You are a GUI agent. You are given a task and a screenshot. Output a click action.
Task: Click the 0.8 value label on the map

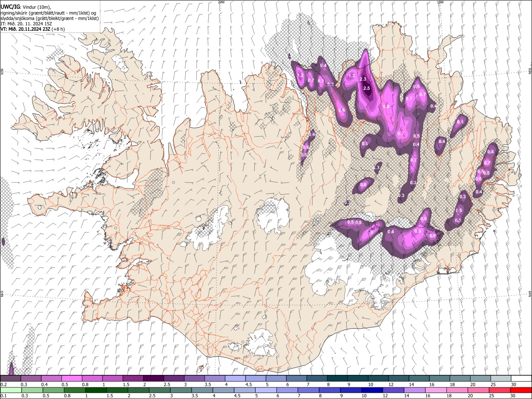(386, 106)
